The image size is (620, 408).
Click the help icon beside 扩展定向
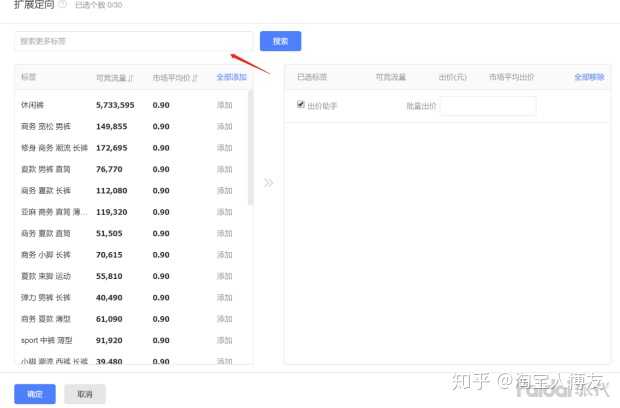tap(63, 5)
